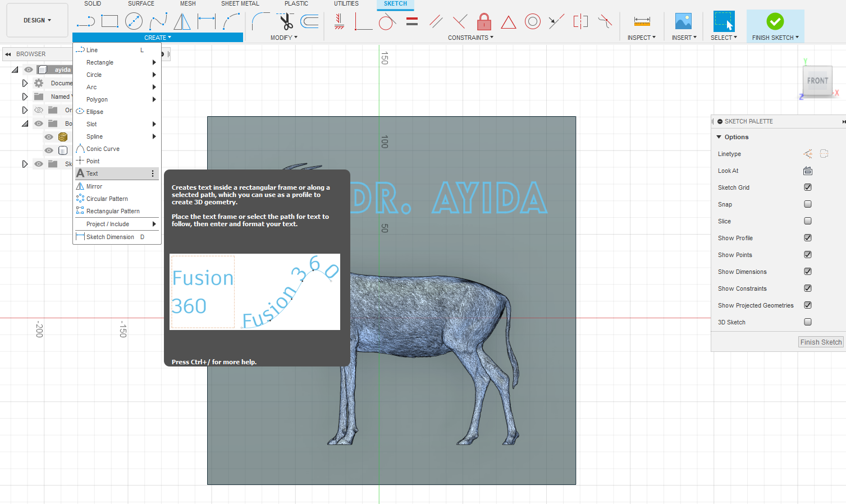Select the Concentric constraint icon

tap(532, 22)
